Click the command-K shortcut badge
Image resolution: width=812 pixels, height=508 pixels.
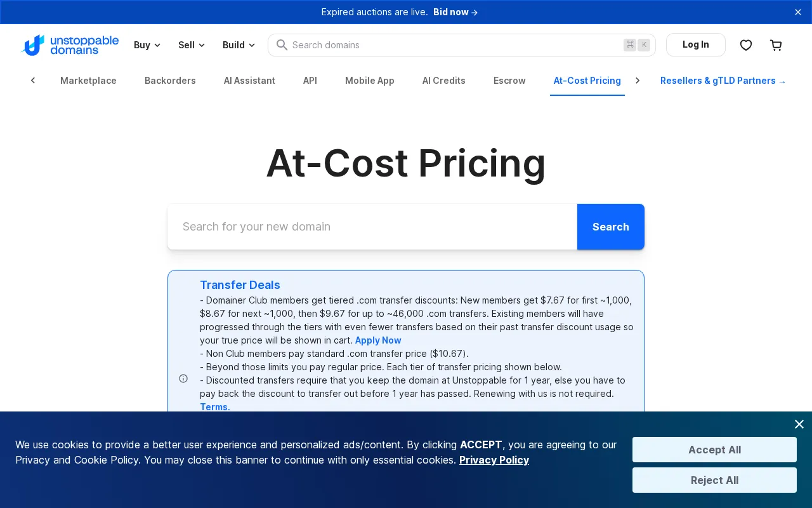pyautogui.click(x=637, y=44)
